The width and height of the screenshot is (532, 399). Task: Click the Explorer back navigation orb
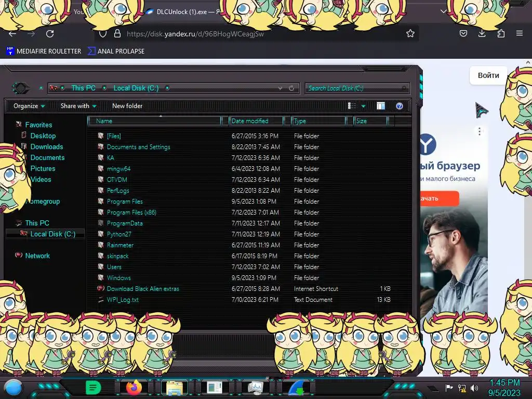tap(21, 88)
